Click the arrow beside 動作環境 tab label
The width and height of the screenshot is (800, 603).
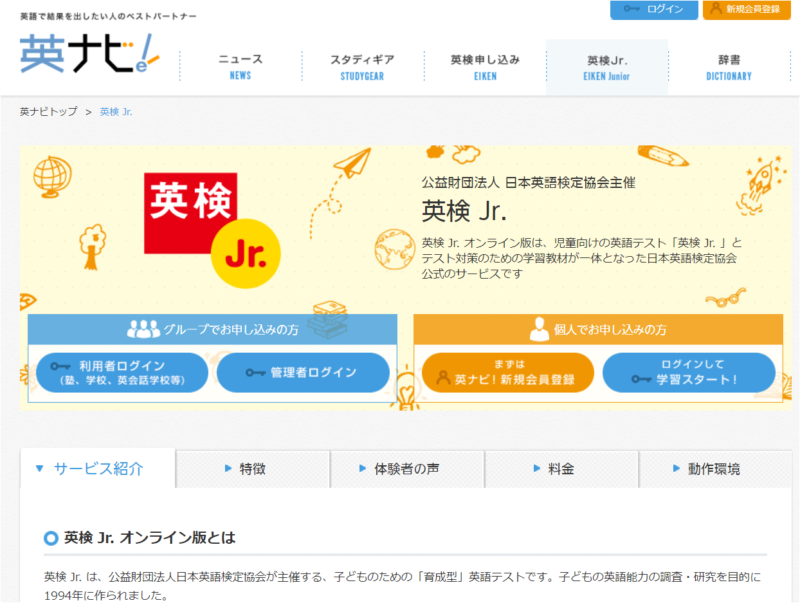(676, 468)
